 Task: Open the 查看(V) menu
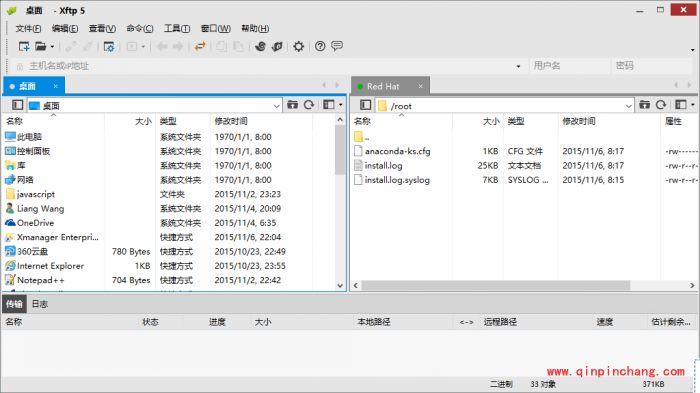(102, 29)
